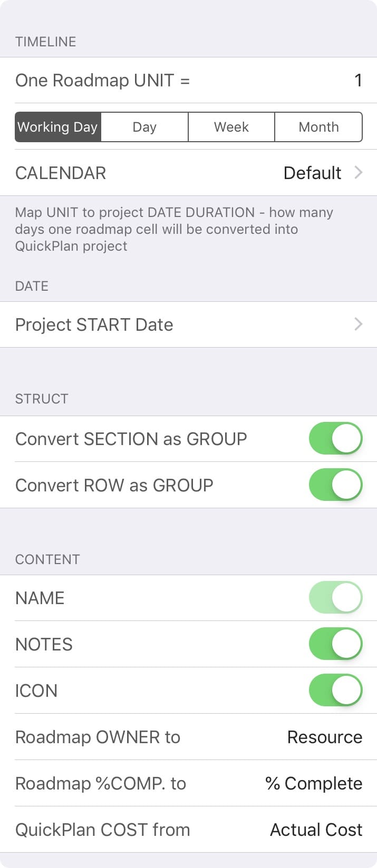Change Roadmap OWNER Resource mapping
377x868 pixels.
(324, 737)
